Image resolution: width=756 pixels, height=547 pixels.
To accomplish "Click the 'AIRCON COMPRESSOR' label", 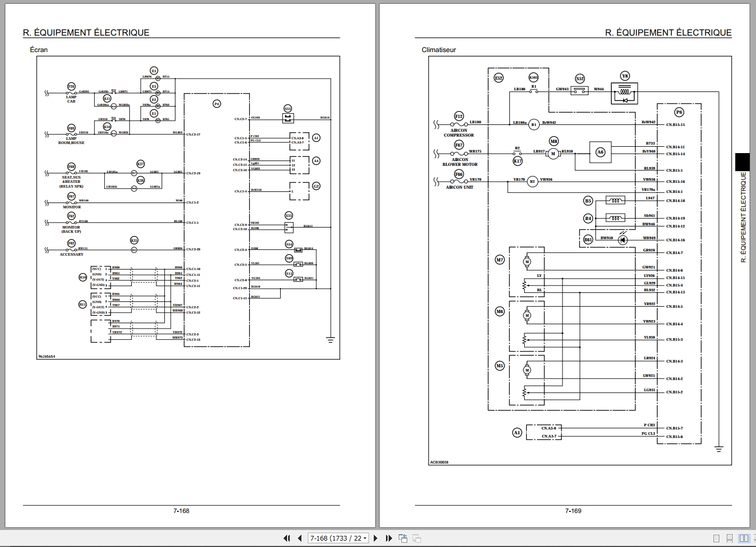I will (459, 132).
